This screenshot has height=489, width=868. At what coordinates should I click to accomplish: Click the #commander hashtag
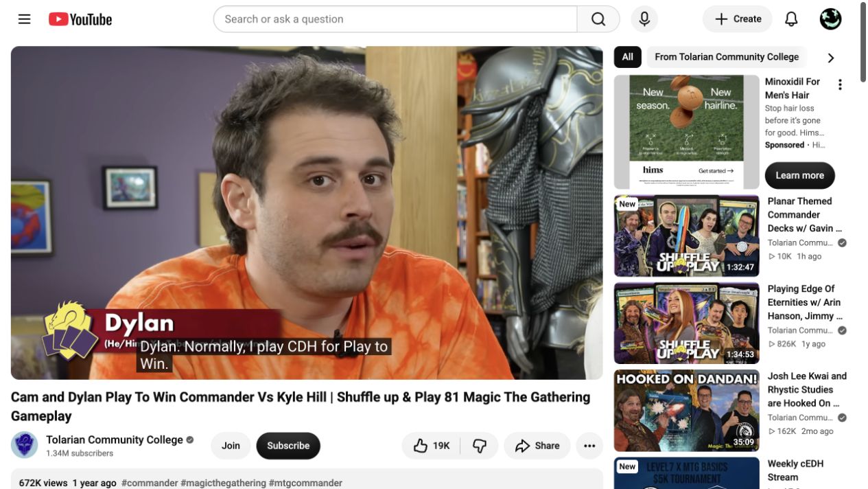150,483
